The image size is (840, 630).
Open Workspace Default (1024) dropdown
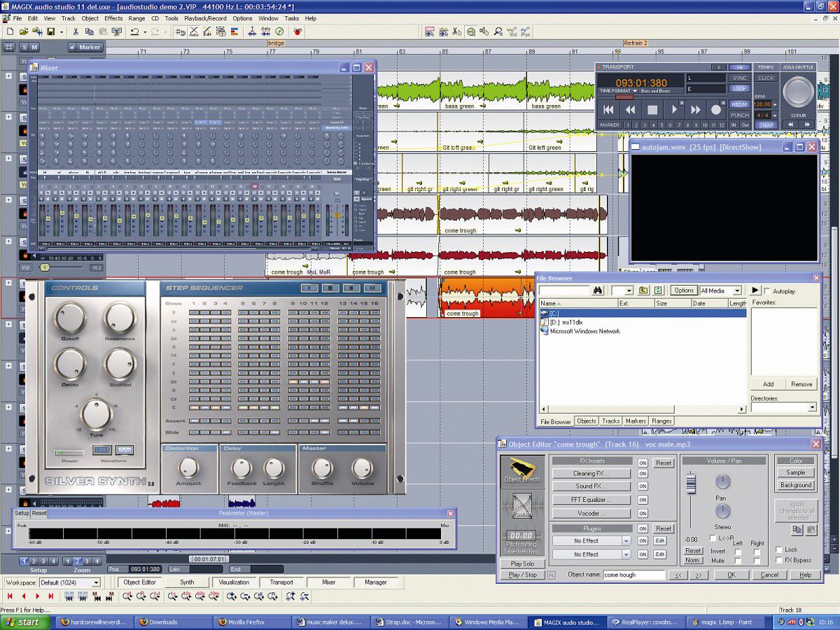click(96, 582)
